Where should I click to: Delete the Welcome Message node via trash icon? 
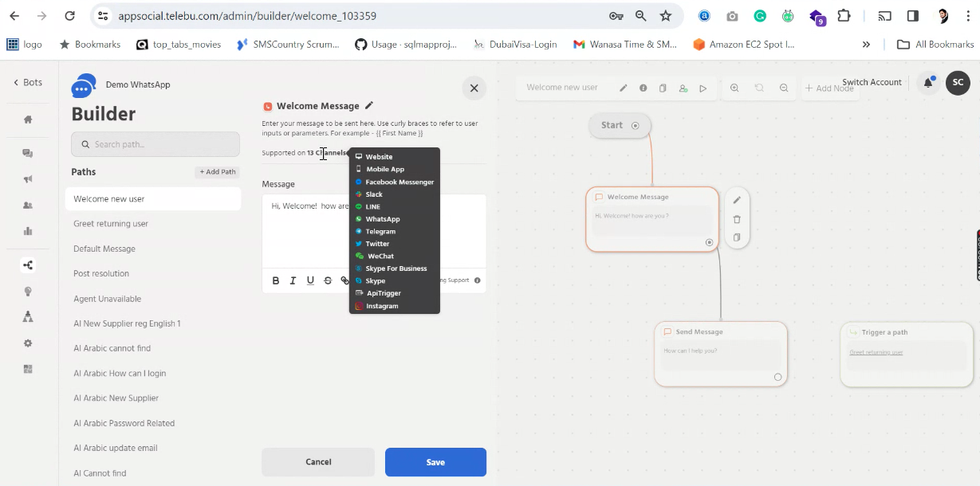[x=737, y=219]
